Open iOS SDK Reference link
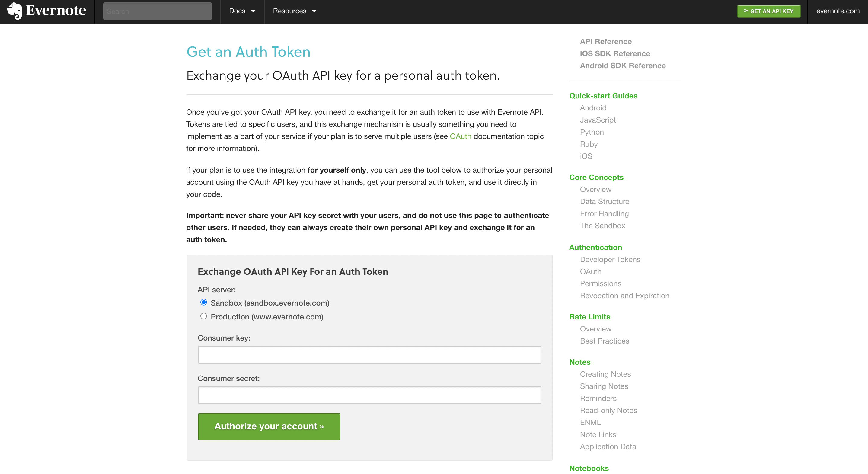 (x=614, y=54)
